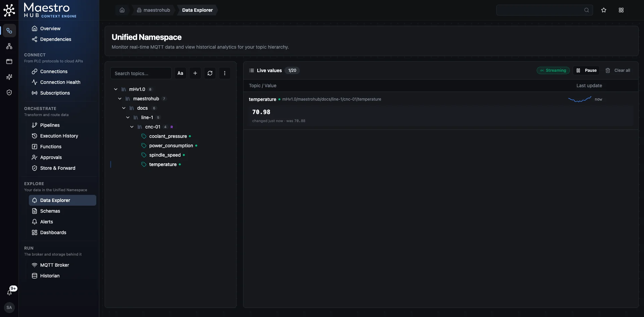
Task: Open the apps grid icon in header
Action: click(621, 10)
